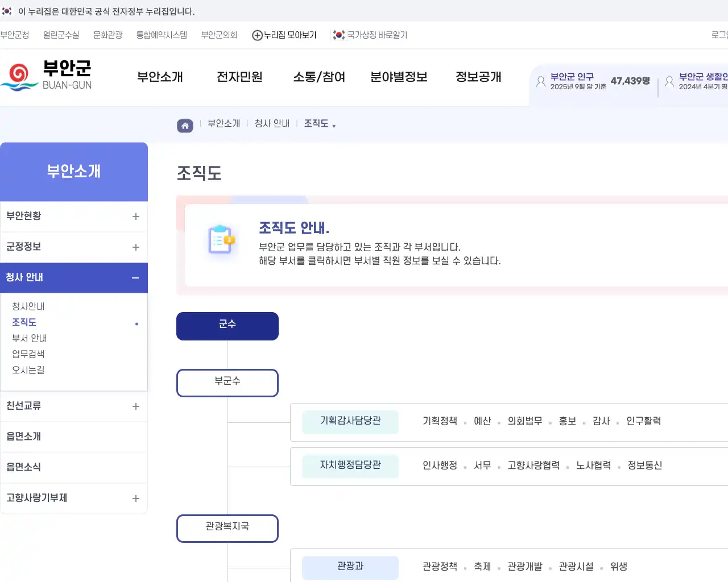Open the 분야별정보 main menu

pyautogui.click(x=399, y=77)
